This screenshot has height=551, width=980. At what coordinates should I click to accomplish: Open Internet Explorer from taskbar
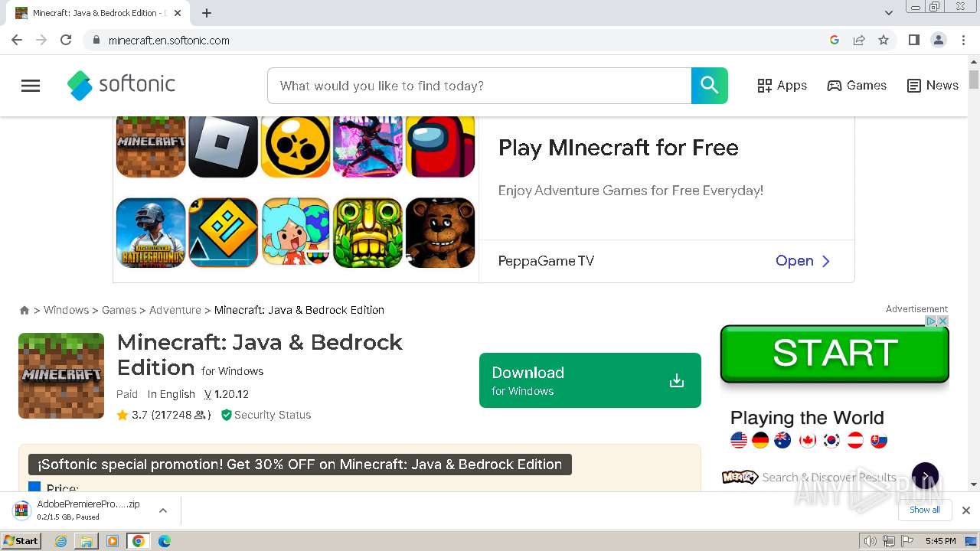61,541
